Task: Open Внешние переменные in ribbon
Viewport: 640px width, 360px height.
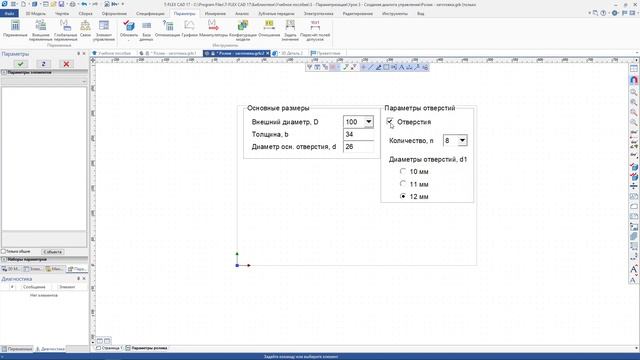Action: (x=40, y=30)
